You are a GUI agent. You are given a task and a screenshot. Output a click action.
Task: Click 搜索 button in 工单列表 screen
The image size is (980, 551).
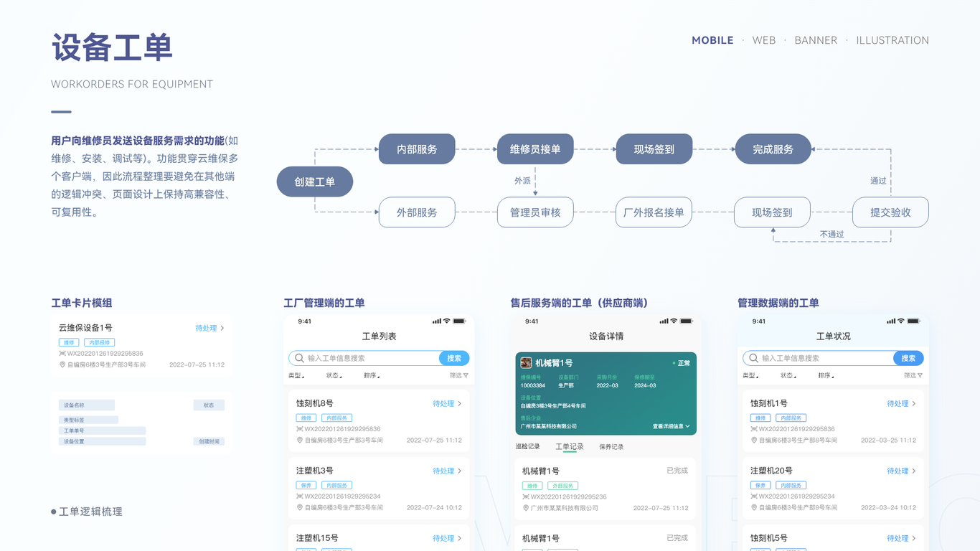tap(454, 358)
